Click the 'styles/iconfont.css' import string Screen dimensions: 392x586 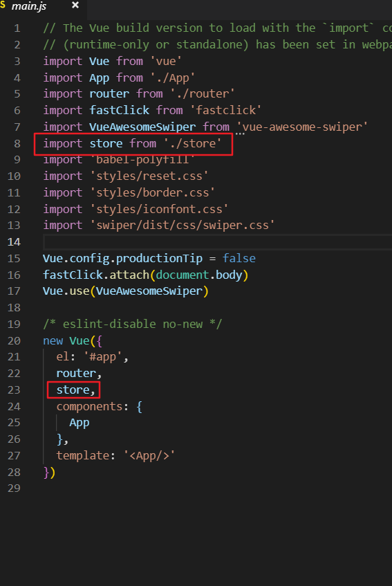click(x=159, y=209)
